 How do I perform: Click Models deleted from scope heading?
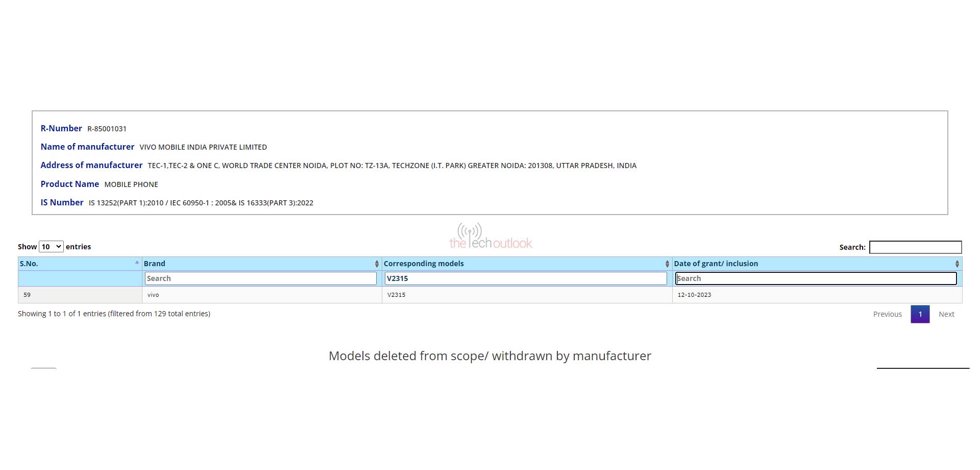coord(490,356)
